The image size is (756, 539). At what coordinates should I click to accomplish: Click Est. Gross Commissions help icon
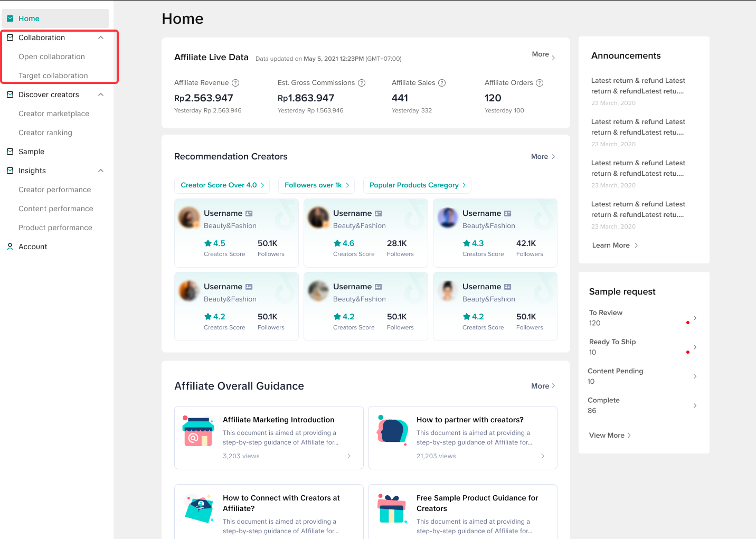(x=362, y=83)
